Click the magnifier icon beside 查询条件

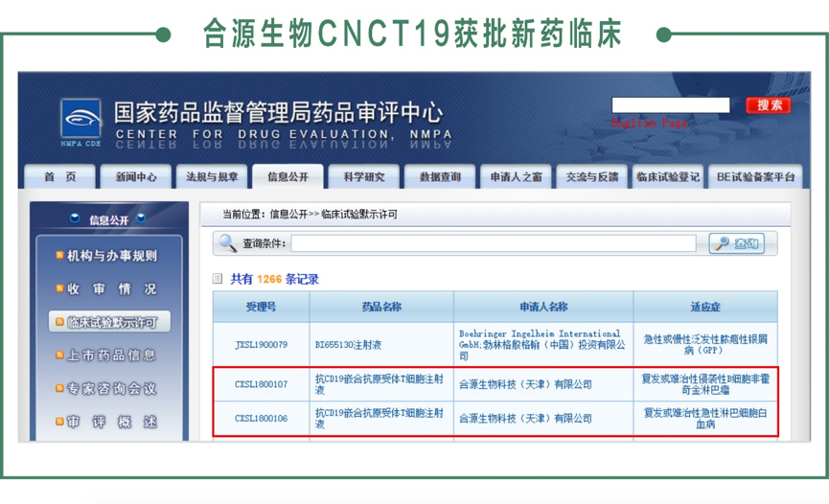[x=228, y=243]
